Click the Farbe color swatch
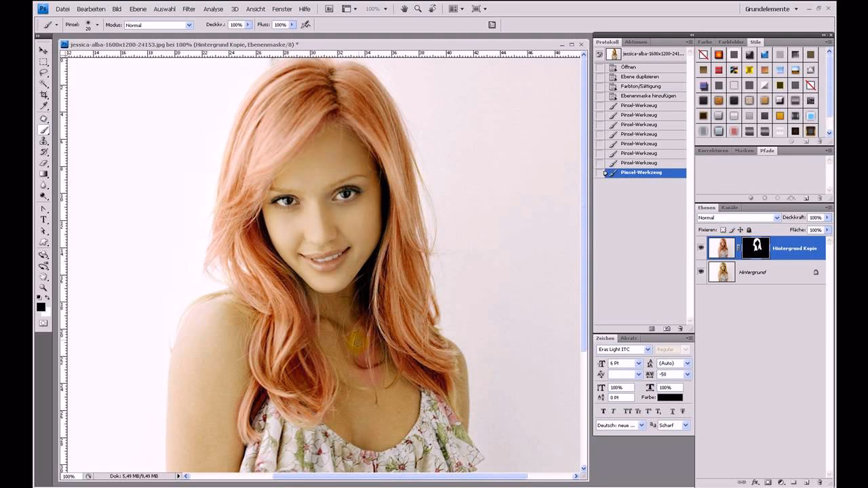Viewport: 868px width, 488px height. pyautogui.click(x=669, y=397)
